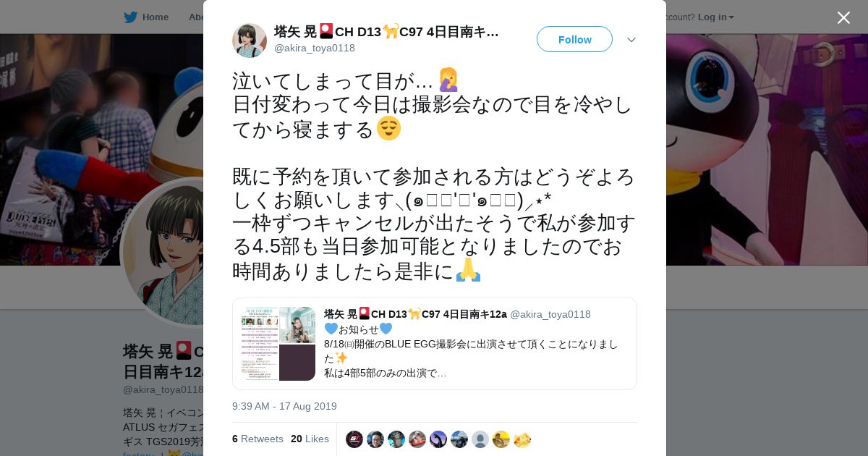Open the Log in dropdown
This screenshot has height=456, width=868.
(715, 17)
